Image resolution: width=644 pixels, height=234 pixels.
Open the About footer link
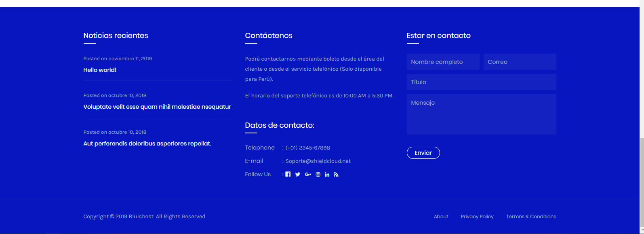(x=441, y=217)
